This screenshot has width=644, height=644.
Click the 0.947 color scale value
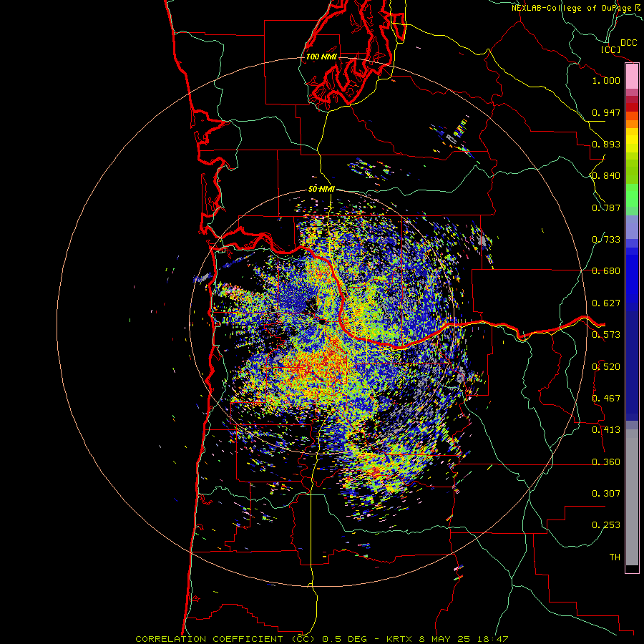pos(606,112)
